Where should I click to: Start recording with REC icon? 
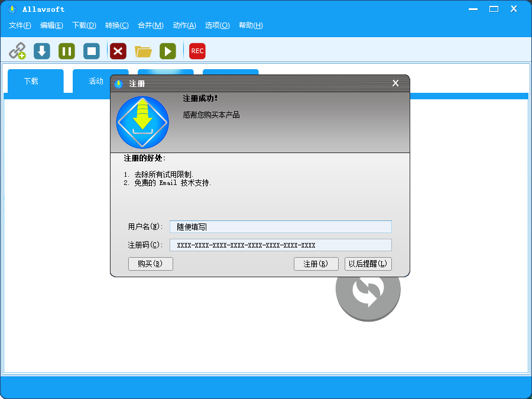click(197, 51)
